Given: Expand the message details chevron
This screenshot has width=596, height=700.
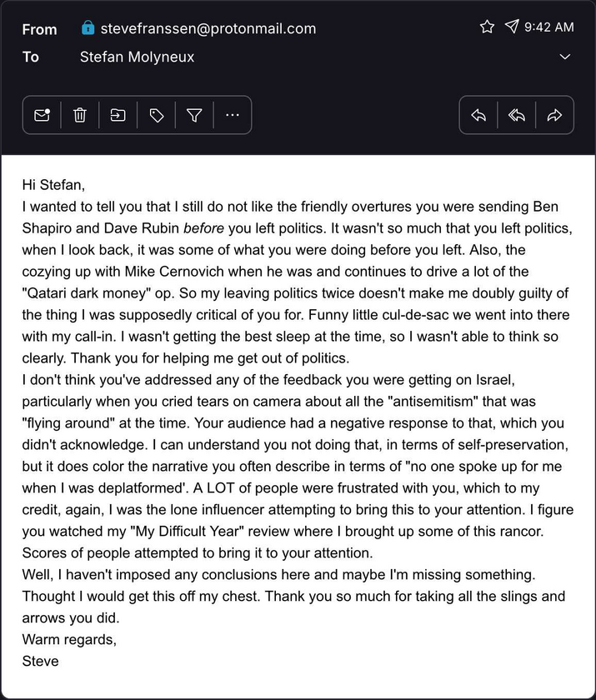Looking at the screenshot, I should click(x=565, y=57).
